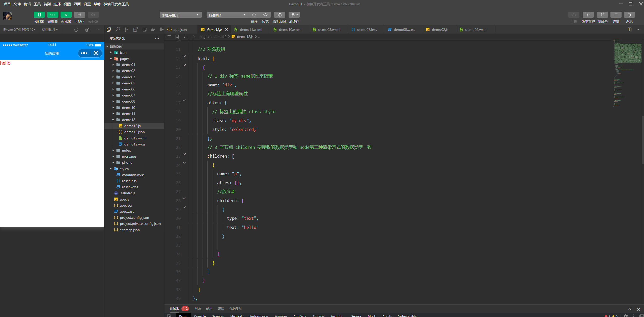The height and width of the screenshot is (317, 644).
Task: Open real device debugging (真机调试)
Action: (x=279, y=15)
